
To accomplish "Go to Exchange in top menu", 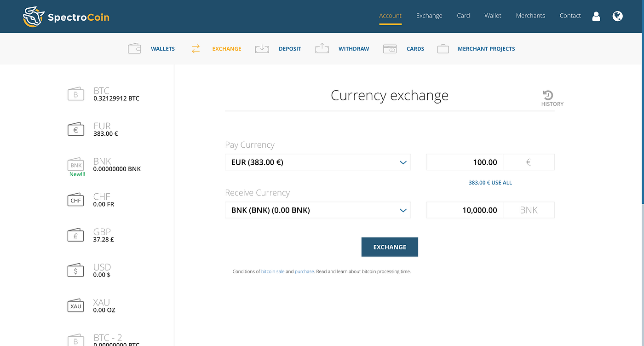I will point(429,16).
